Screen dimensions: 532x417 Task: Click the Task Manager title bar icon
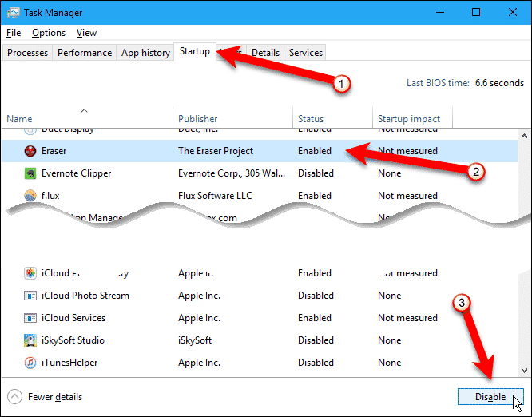[14, 13]
